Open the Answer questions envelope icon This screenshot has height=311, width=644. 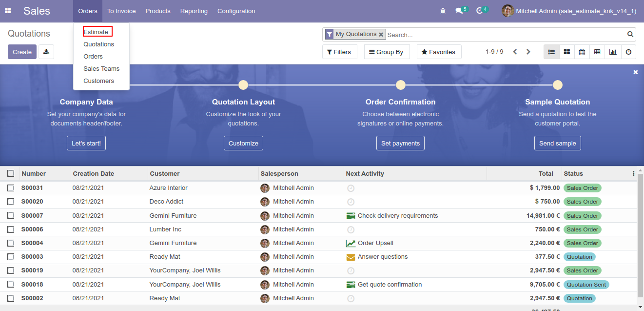(x=351, y=257)
